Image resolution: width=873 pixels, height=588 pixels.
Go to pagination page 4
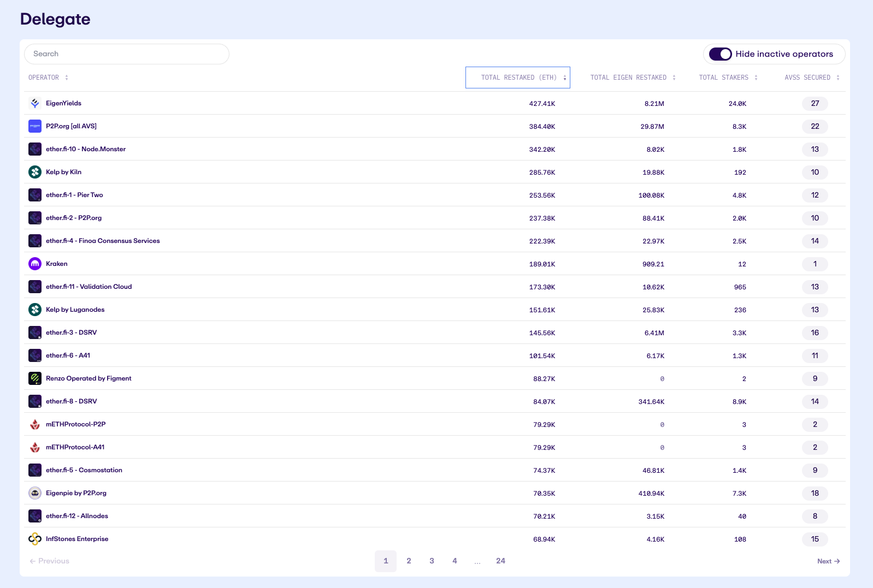tap(455, 561)
